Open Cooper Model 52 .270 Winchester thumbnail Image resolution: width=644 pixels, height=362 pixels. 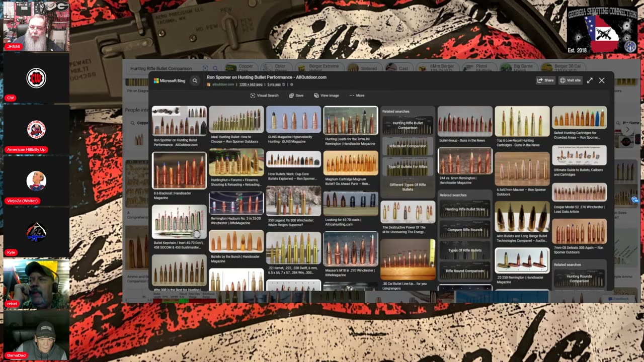pyautogui.click(x=580, y=193)
